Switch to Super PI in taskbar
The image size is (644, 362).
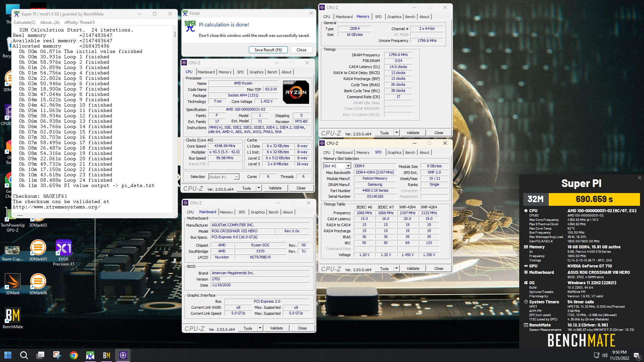coord(90,355)
